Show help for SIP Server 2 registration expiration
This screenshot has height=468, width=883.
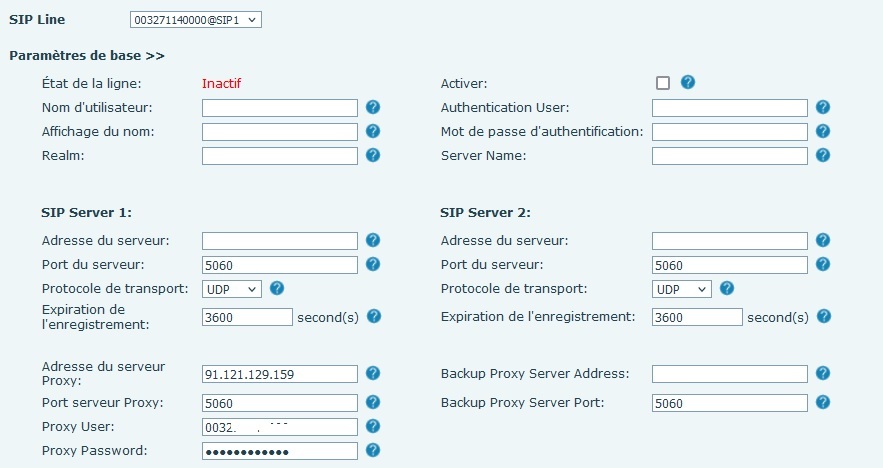pyautogui.click(x=823, y=316)
